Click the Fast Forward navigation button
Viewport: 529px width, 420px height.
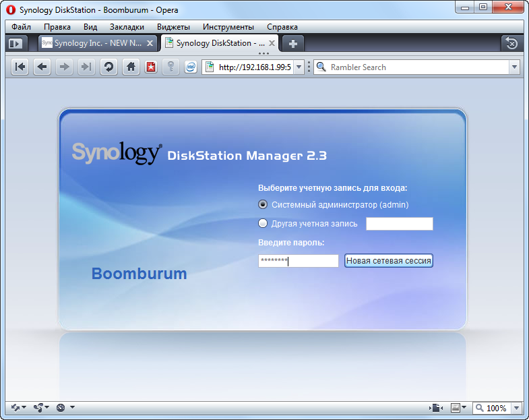tap(86, 67)
